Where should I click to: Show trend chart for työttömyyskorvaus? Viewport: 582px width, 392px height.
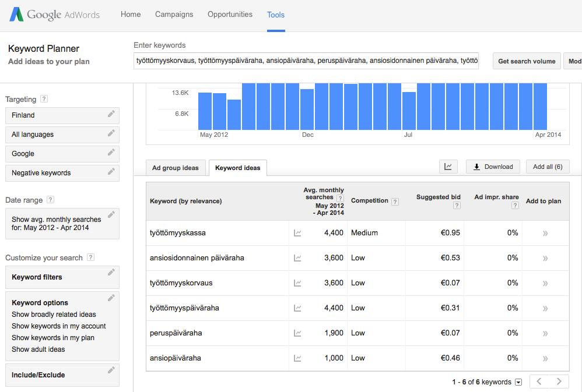click(x=297, y=283)
